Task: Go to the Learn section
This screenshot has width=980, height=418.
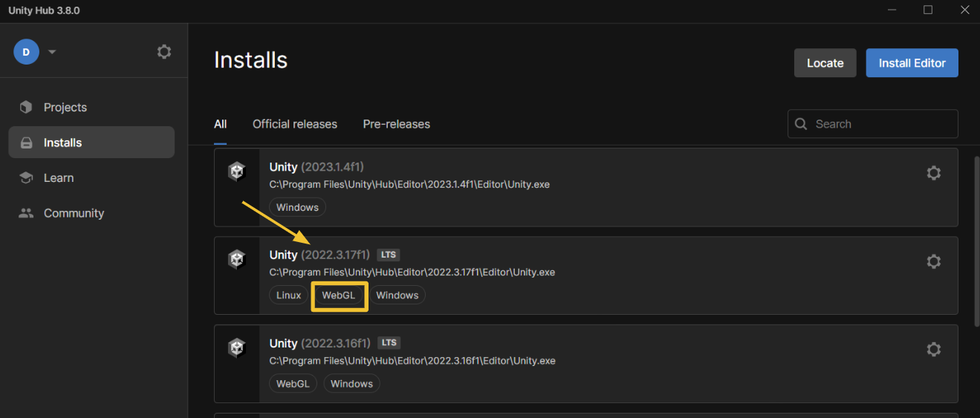Action: tap(91, 177)
